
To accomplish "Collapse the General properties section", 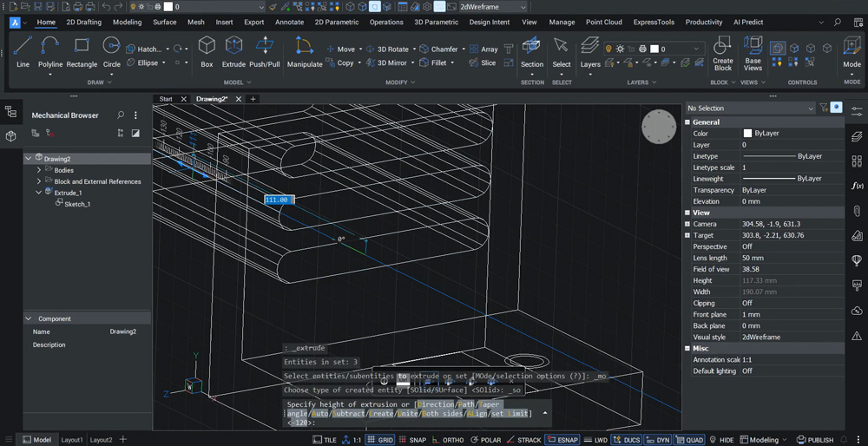I will pyautogui.click(x=687, y=122).
